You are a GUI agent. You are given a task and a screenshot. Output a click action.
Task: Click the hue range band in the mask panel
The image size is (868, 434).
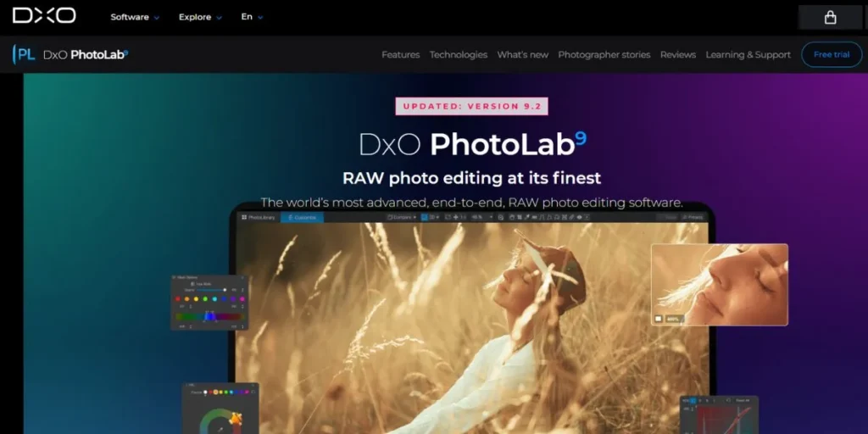pos(209,317)
